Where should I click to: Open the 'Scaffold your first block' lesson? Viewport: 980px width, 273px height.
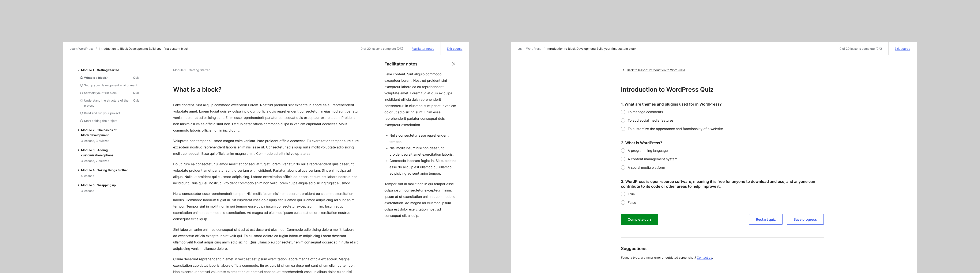tap(101, 93)
